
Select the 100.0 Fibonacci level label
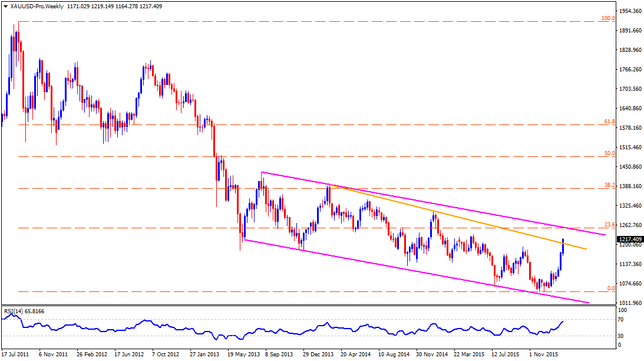pos(608,18)
